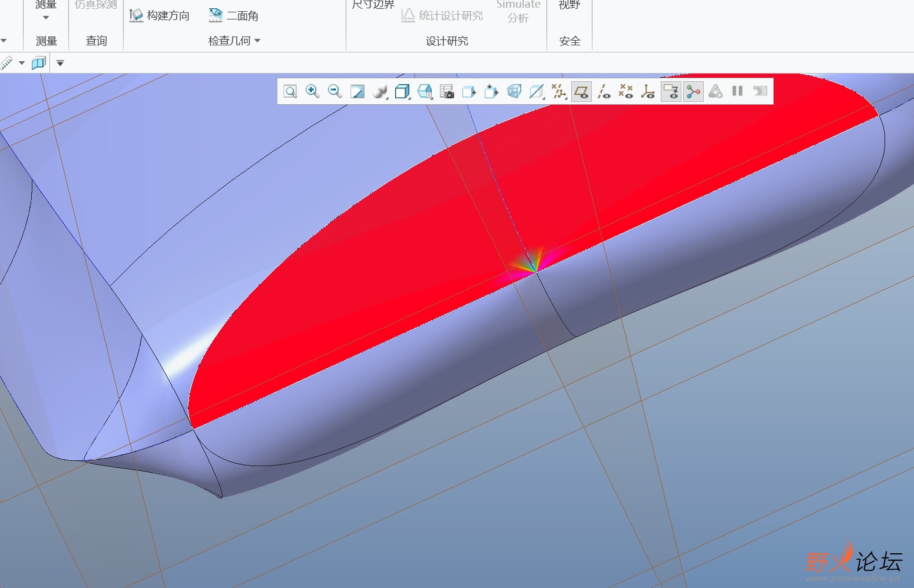Click the Repaint view icon

(x=357, y=91)
